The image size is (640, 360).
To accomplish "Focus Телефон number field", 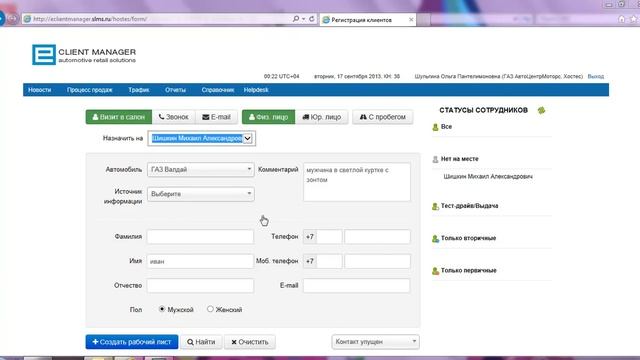I will (x=377, y=237).
